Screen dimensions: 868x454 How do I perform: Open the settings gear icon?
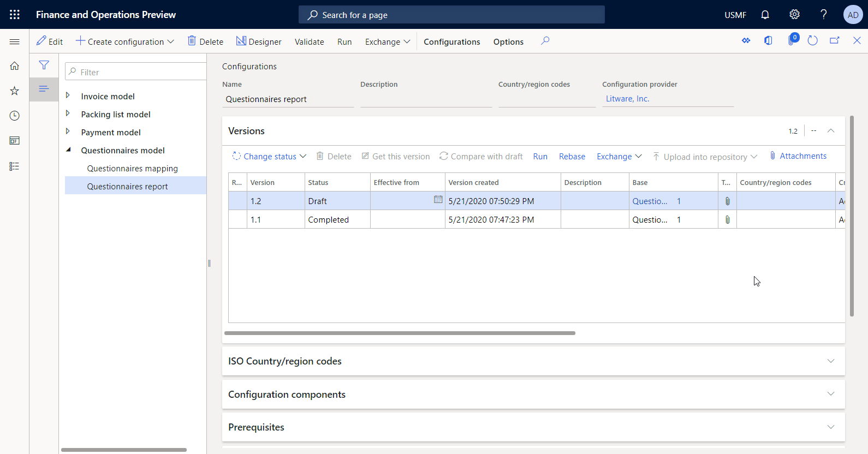794,15
